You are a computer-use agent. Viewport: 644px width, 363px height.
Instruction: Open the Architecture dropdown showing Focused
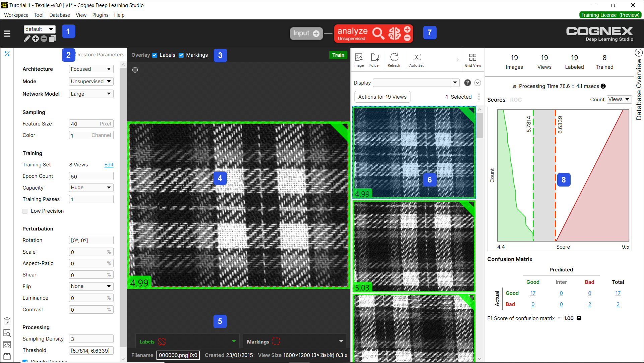(x=91, y=69)
